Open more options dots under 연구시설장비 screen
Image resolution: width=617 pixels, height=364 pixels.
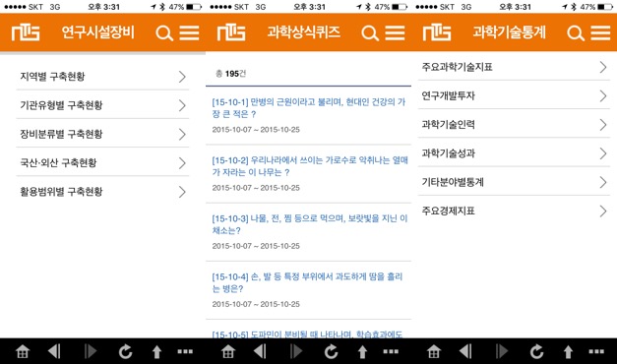tap(185, 351)
